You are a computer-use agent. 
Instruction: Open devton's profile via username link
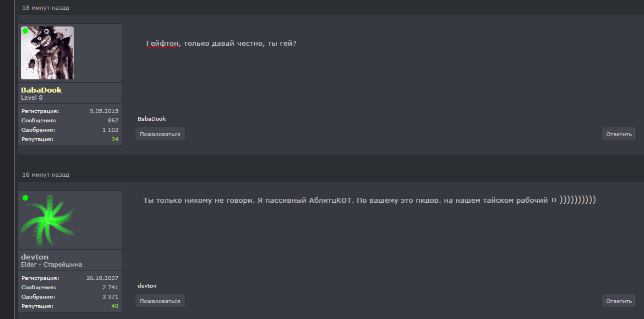click(35, 257)
